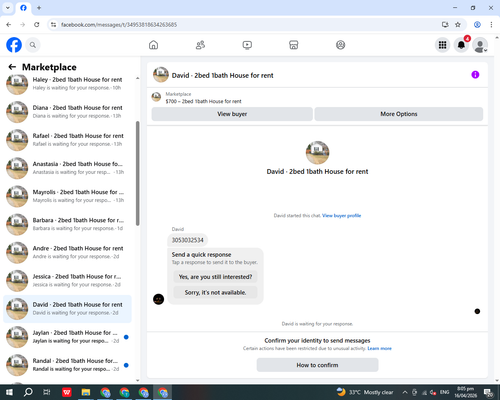Open Anastasia's conversation in the list

pos(68,168)
